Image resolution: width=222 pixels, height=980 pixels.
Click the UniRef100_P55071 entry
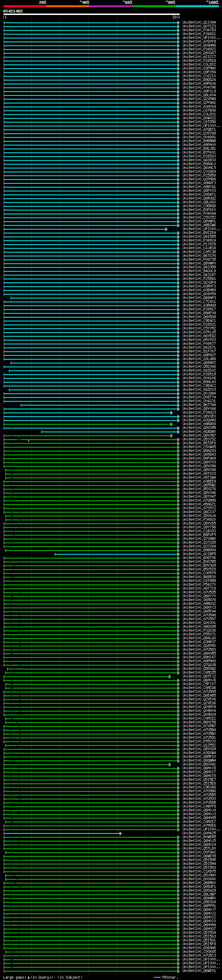199,634
